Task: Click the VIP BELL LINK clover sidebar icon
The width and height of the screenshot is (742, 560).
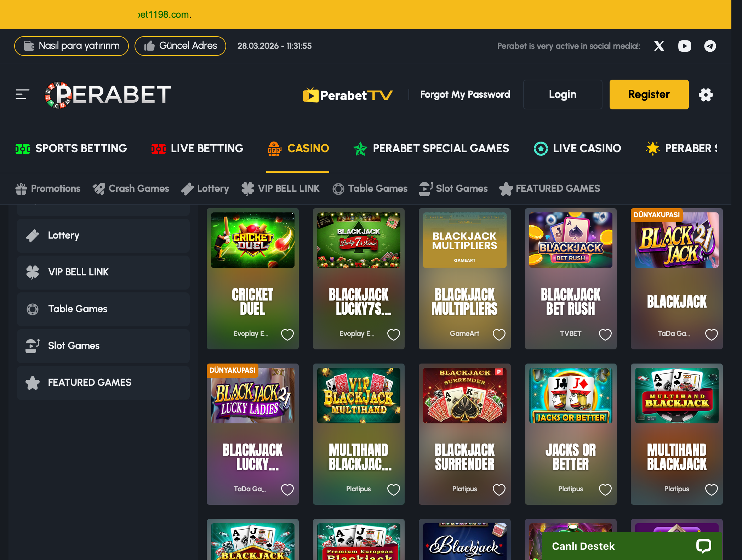Action: click(x=33, y=272)
